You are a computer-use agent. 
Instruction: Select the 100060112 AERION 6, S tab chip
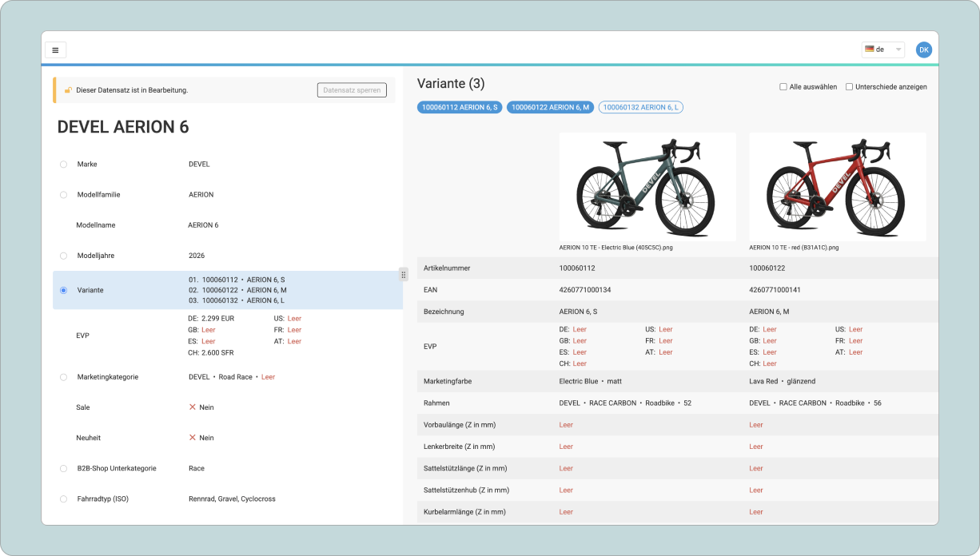point(460,107)
